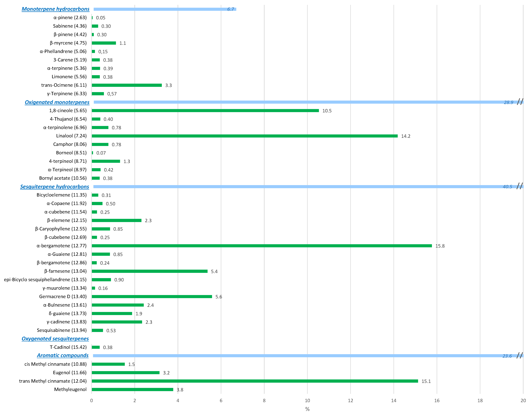
Task: Click axis break mark on Aromatic compounds bar
Action: coord(520,355)
